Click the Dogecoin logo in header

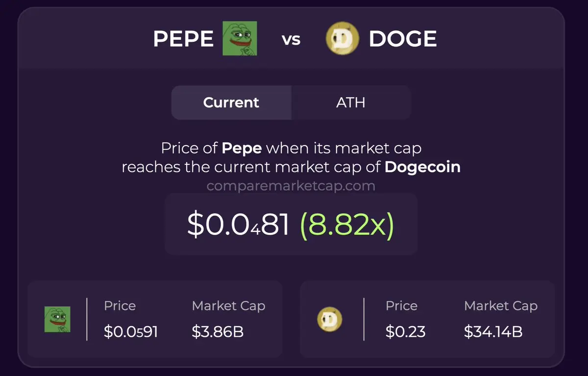click(343, 38)
